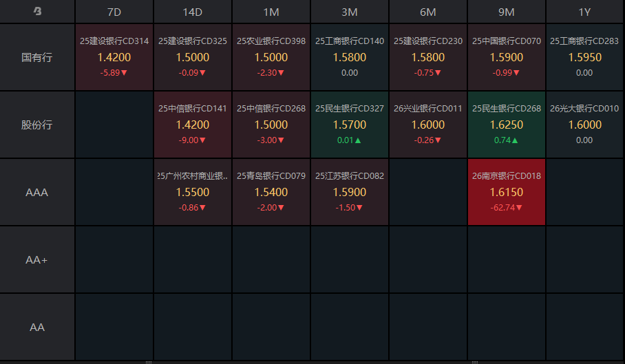Click the 1.5950 rate for 25工商银行CD283
This screenshot has height=364, width=625.
point(584,58)
